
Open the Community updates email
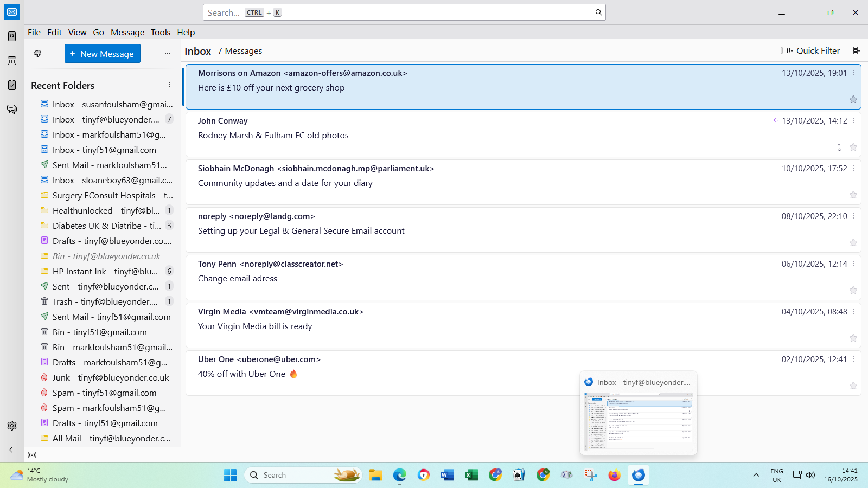(x=524, y=182)
